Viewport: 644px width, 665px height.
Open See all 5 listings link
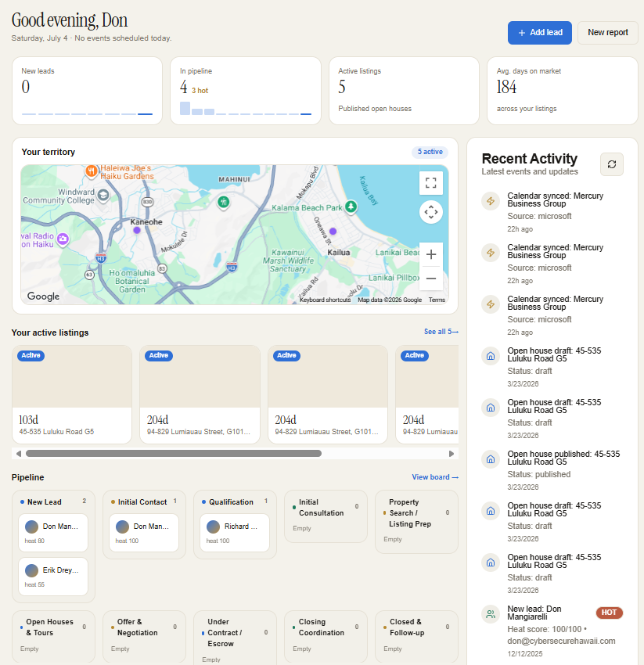[441, 332]
